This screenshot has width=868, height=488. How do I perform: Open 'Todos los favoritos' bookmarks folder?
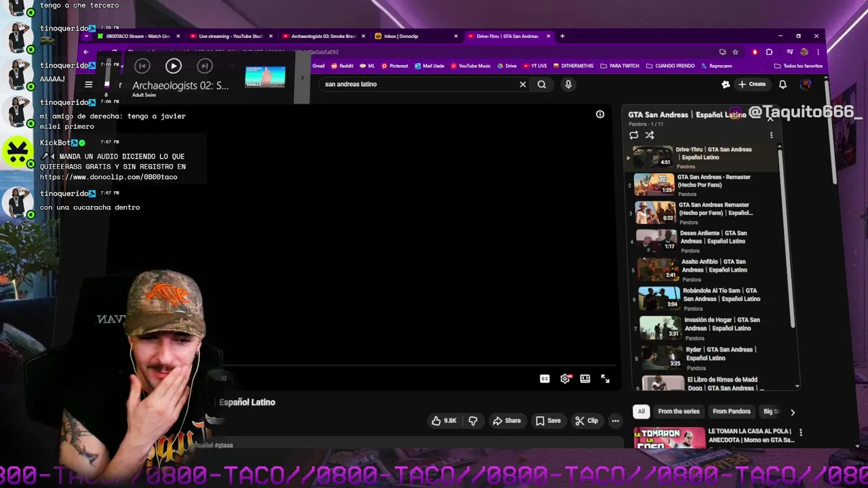click(x=798, y=66)
